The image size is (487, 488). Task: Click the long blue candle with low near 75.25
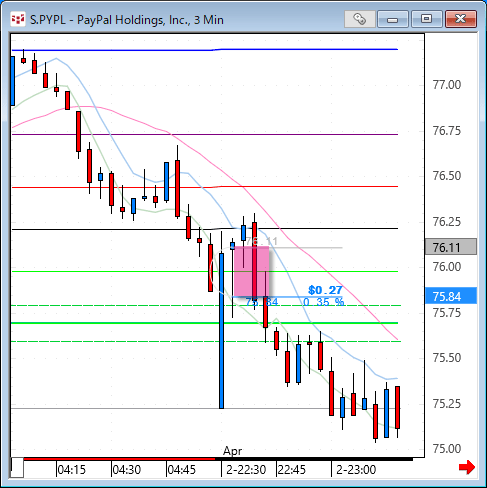[x=221, y=331]
